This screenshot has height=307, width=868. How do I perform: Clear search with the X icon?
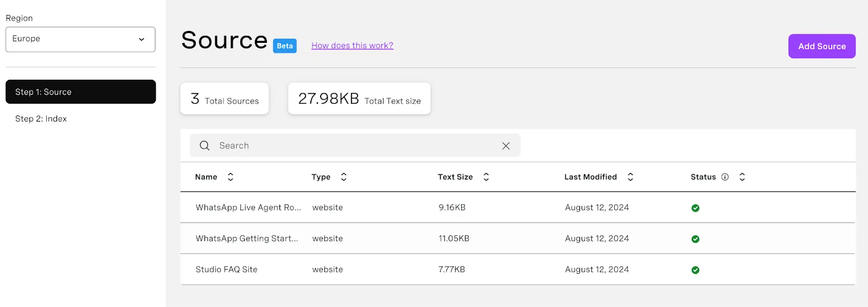coord(506,145)
